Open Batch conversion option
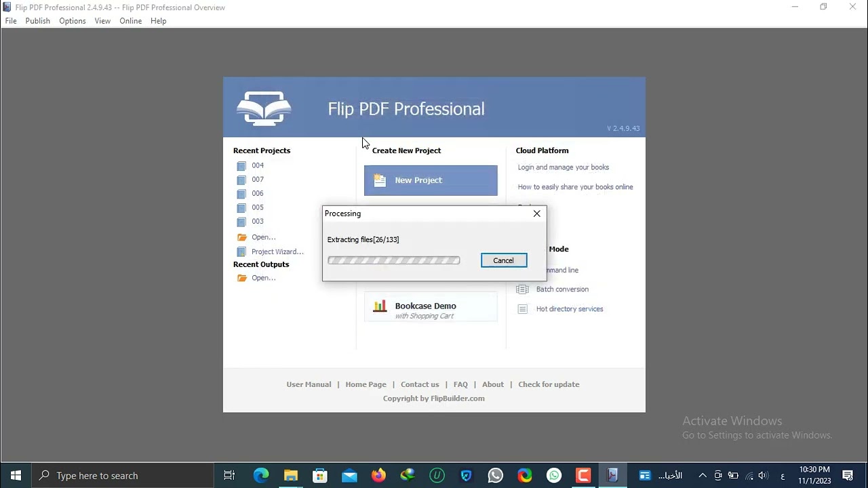Viewport: 868px width, 488px height. click(562, 289)
